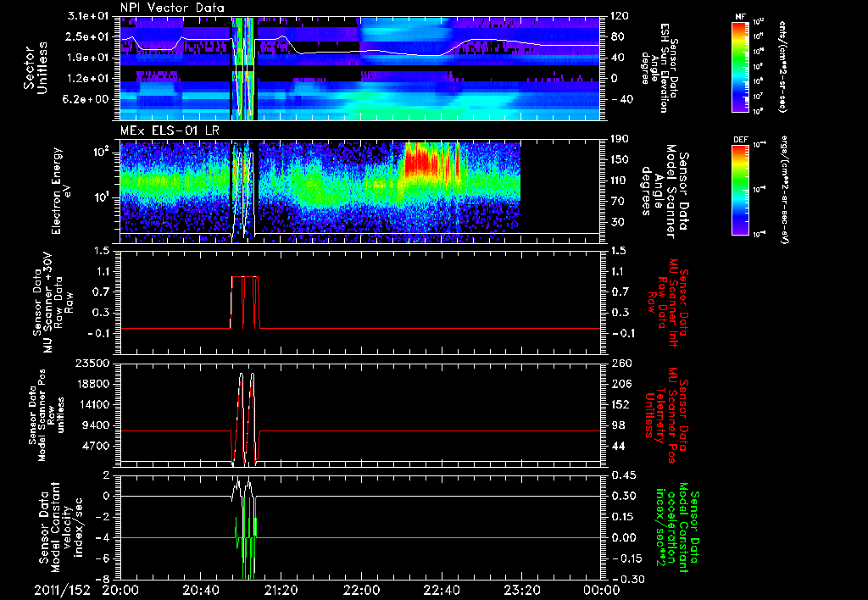Click the '23:20' time tick label

521,591
